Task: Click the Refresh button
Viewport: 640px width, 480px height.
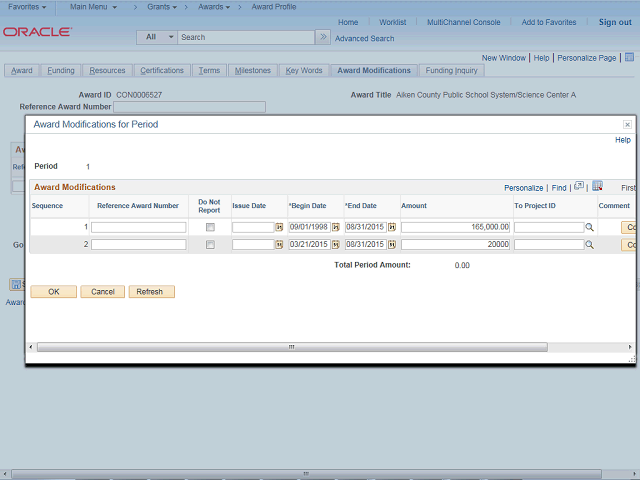Action: pyautogui.click(x=151, y=292)
